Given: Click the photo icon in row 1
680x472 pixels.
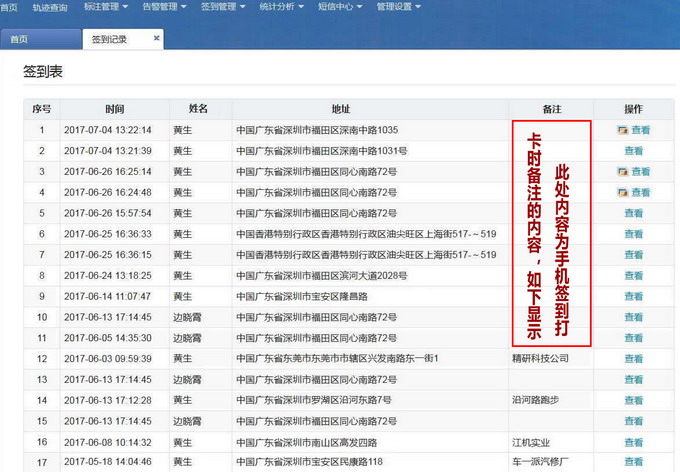Looking at the screenshot, I should coord(622,130).
